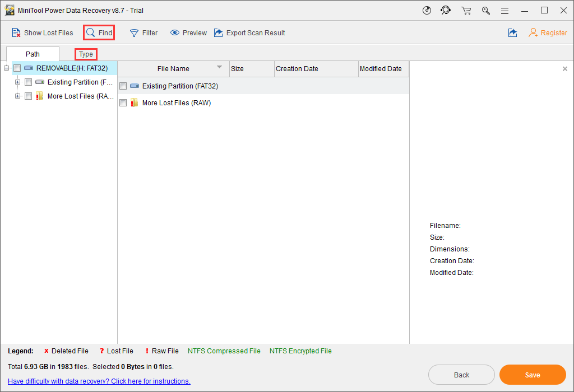Image resolution: width=574 pixels, height=392 pixels.
Task: Open the Find search tool
Action: [x=99, y=33]
